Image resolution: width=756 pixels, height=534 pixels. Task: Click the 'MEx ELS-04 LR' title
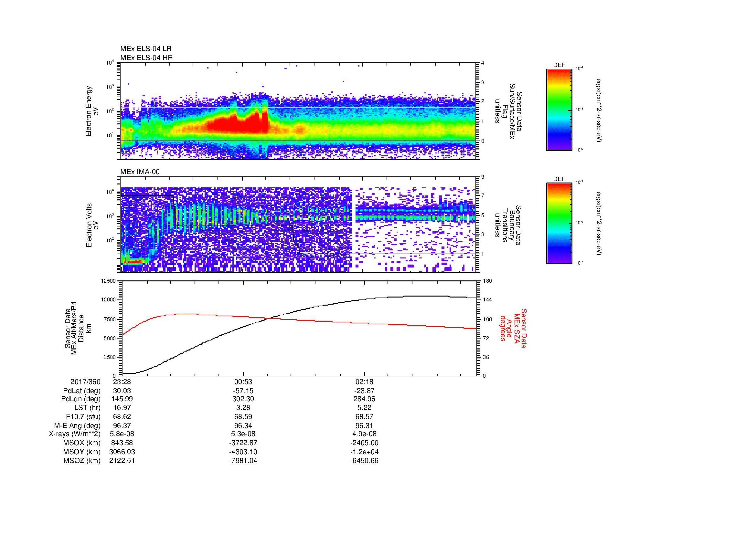(146, 49)
